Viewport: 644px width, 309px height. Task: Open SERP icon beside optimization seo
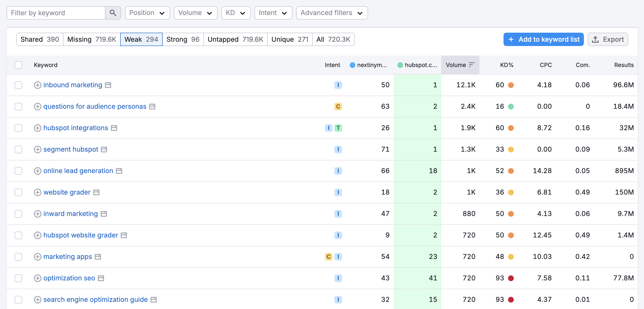pyautogui.click(x=101, y=278)
